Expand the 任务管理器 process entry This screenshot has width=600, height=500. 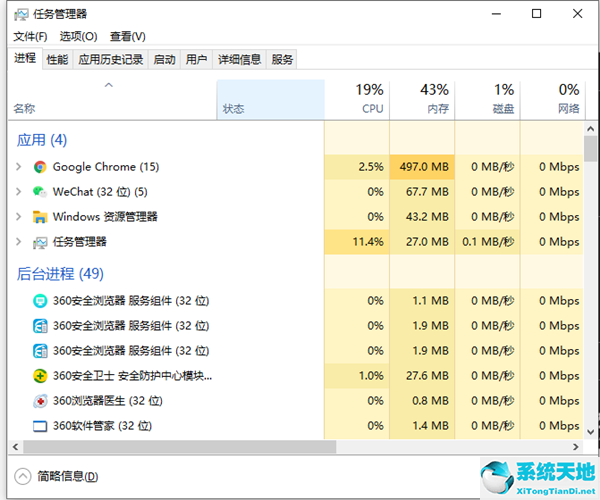(18, 242)
